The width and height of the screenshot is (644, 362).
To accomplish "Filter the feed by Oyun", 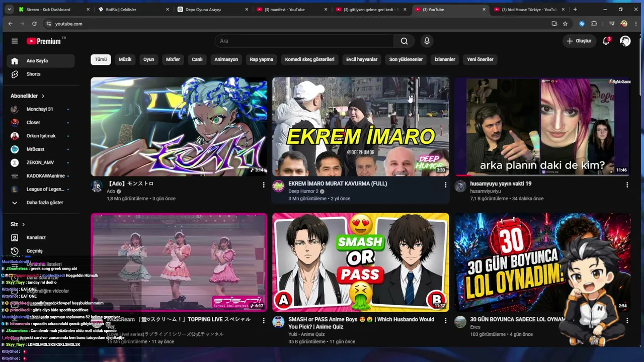I will coord(149,59).
